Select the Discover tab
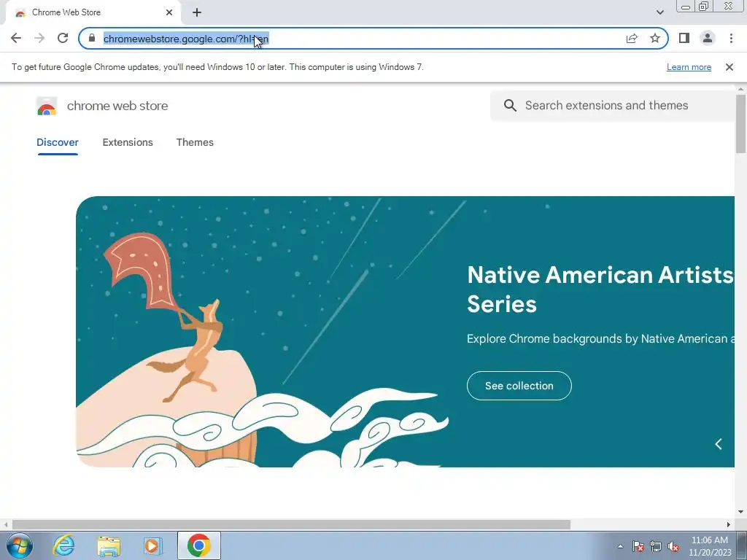The height and width of the screenshot is (560, 747). coord(57,142)
